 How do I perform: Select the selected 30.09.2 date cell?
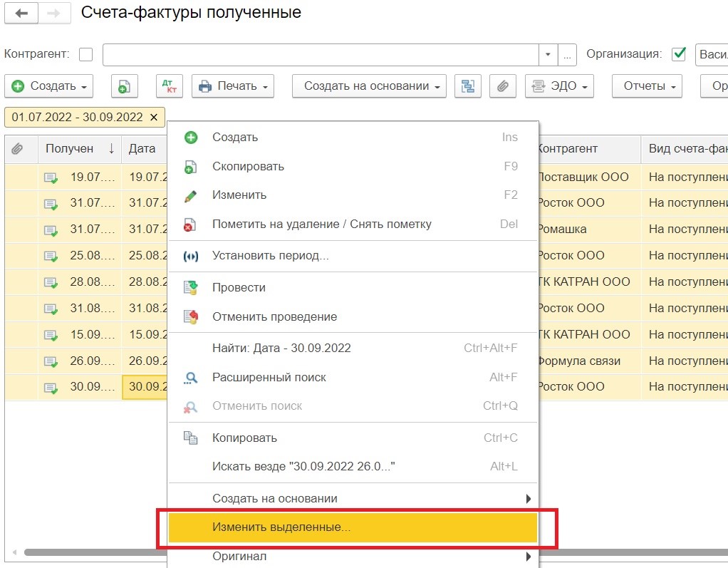click(x=145, y=387)
